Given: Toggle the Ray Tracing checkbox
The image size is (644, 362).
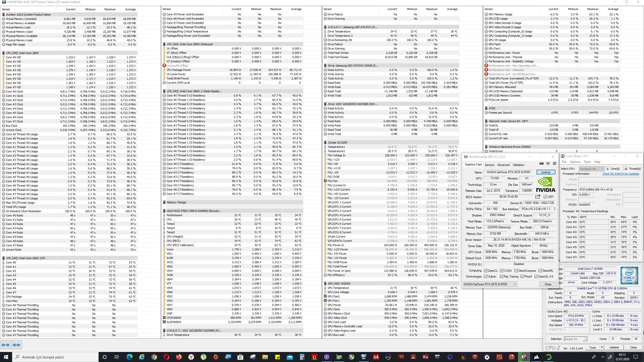Looking at the screenshot, I should point(502,277).
